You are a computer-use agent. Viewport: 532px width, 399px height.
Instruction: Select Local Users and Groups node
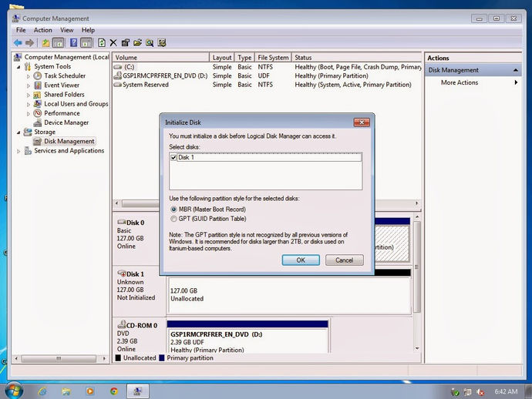point(76,104)
